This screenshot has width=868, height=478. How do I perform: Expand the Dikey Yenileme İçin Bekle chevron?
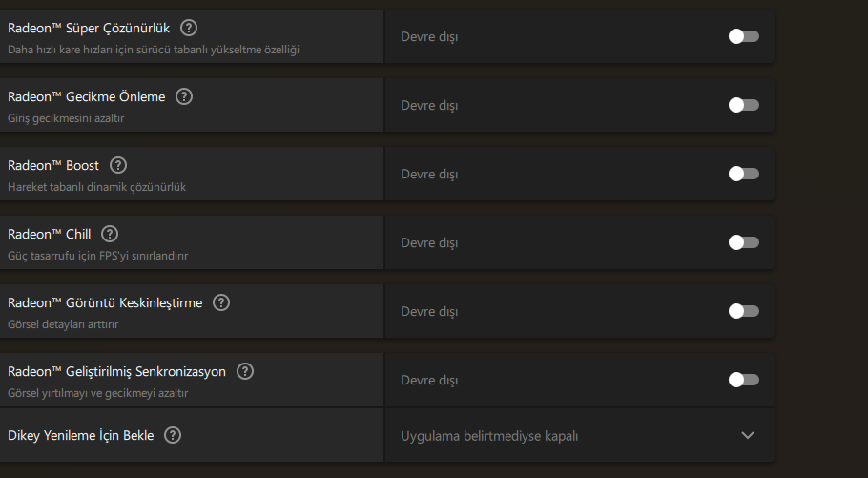[x=747, y=435]
